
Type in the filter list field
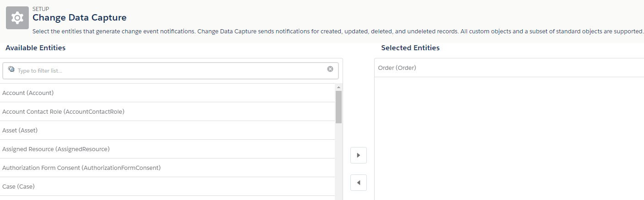[x=169, y=71]
